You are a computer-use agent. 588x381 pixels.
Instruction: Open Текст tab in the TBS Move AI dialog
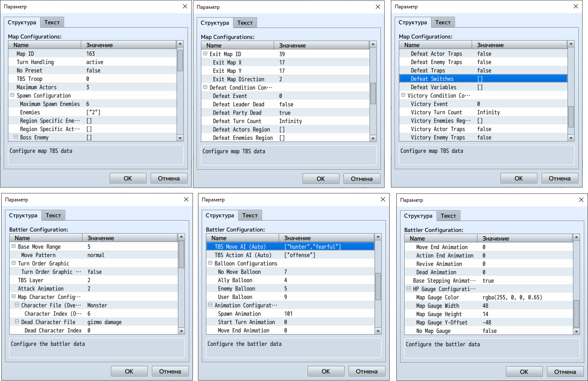coord(250,216)
